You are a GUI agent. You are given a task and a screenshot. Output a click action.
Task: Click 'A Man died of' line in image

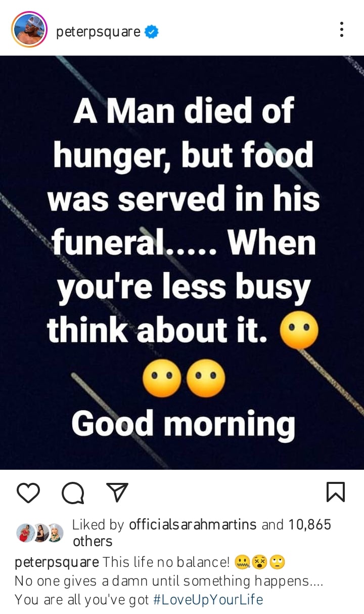pyautogui.click(x=184, y=110)
